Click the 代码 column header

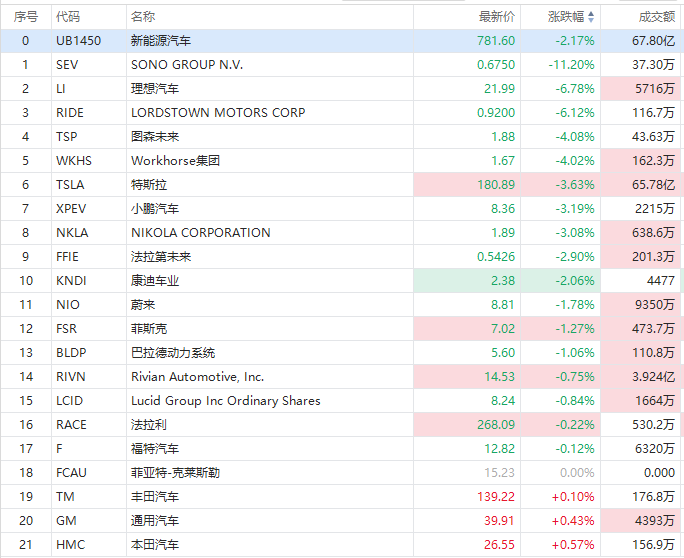tap(69, 17)
